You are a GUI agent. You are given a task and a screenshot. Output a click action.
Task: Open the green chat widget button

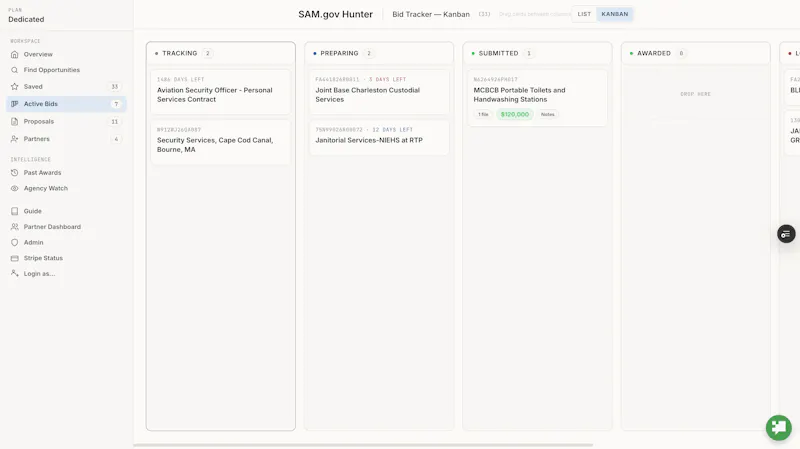pyautogui.click(x=779, y=427)
